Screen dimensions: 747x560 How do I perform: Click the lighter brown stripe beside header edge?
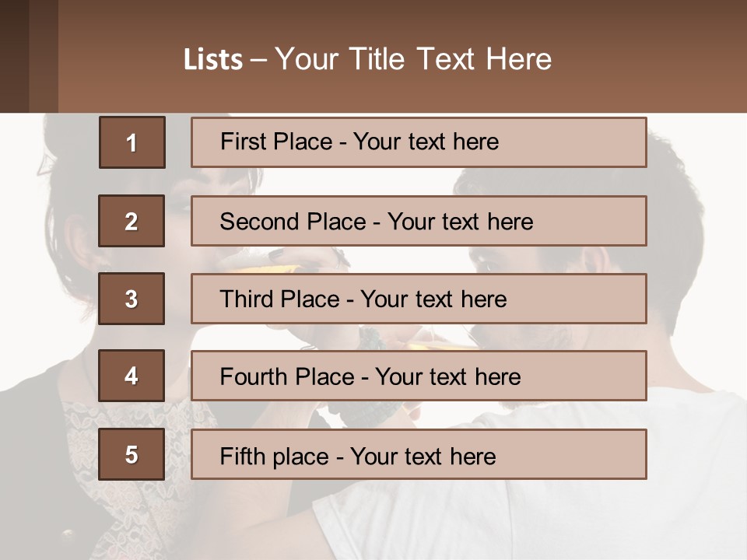[44, 56]
